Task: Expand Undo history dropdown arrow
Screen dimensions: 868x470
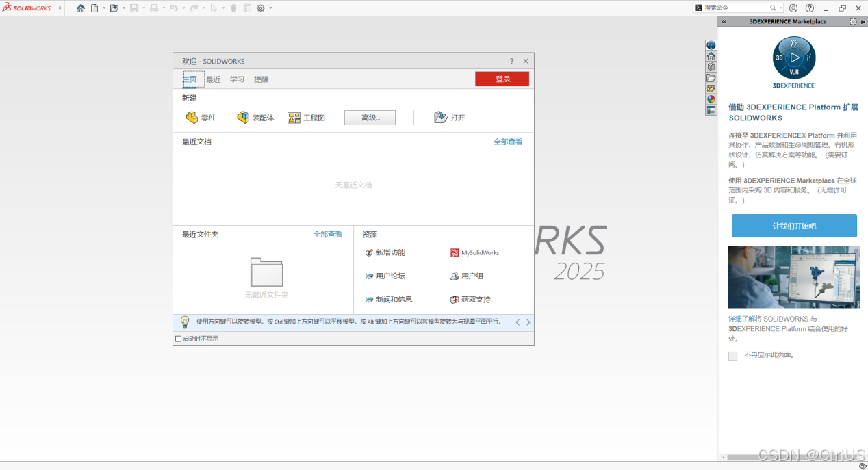Action: [x=183, y=8]
